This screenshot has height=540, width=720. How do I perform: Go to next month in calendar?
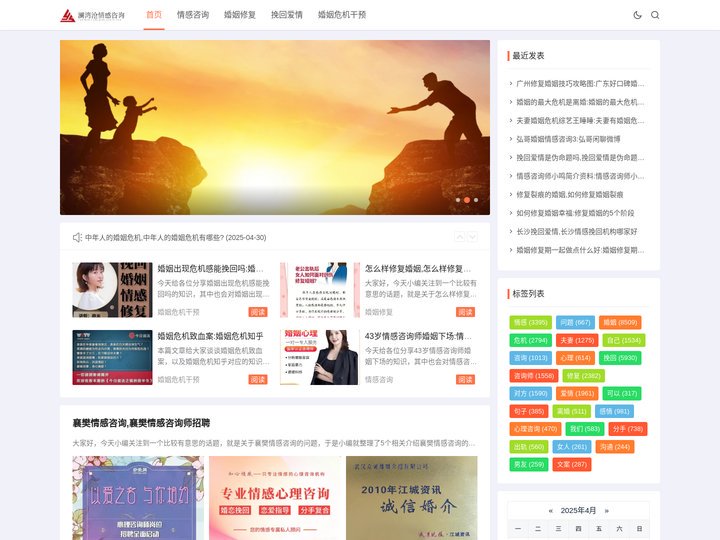pyautogui.click(x=607, y=511)
